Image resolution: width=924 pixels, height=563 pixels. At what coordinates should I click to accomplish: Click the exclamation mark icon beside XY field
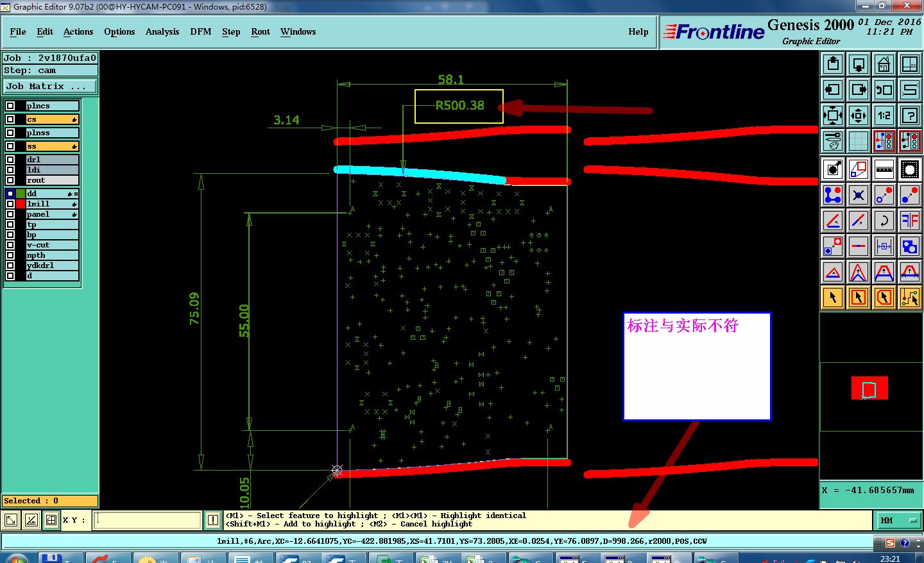pos(213,520)
